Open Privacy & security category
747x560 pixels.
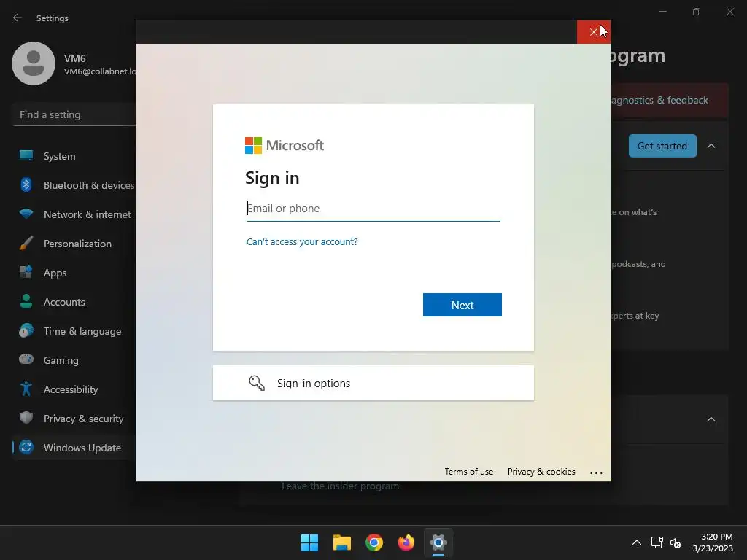74,419
